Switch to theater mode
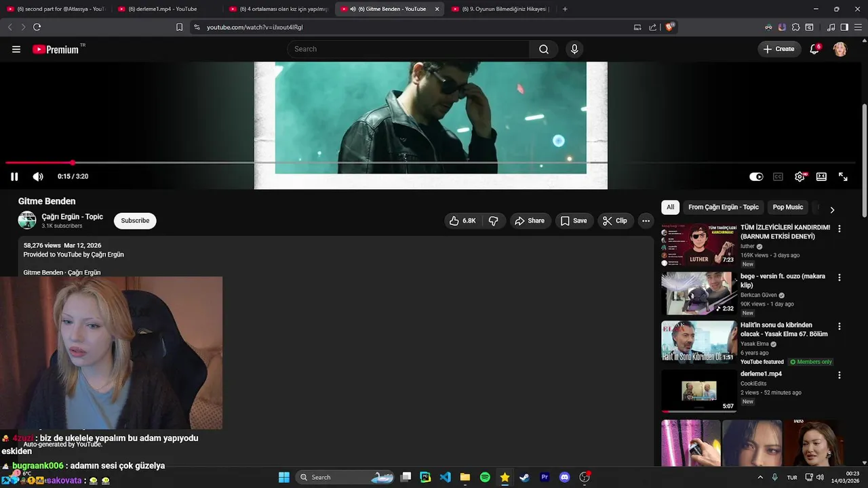 821,176
